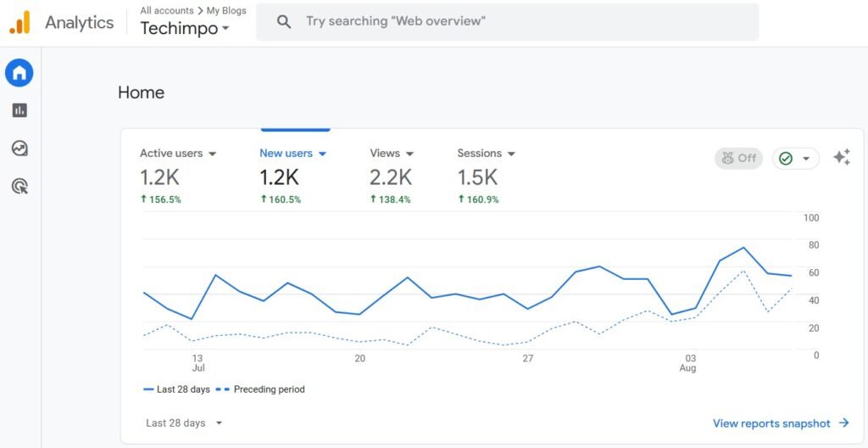The image size is (868, 448).
Task: Click the Google Analytics logo icon
Action: click(19, 23)
